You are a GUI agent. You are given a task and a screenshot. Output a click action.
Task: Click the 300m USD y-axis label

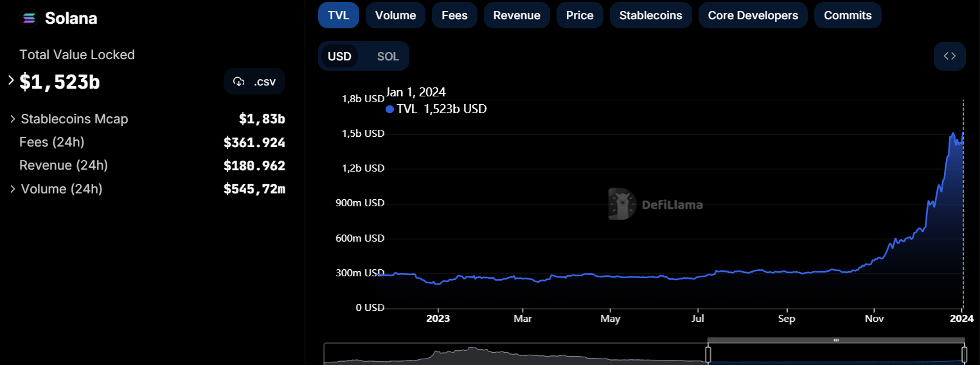pyautogui.click(x=360, y=272)
